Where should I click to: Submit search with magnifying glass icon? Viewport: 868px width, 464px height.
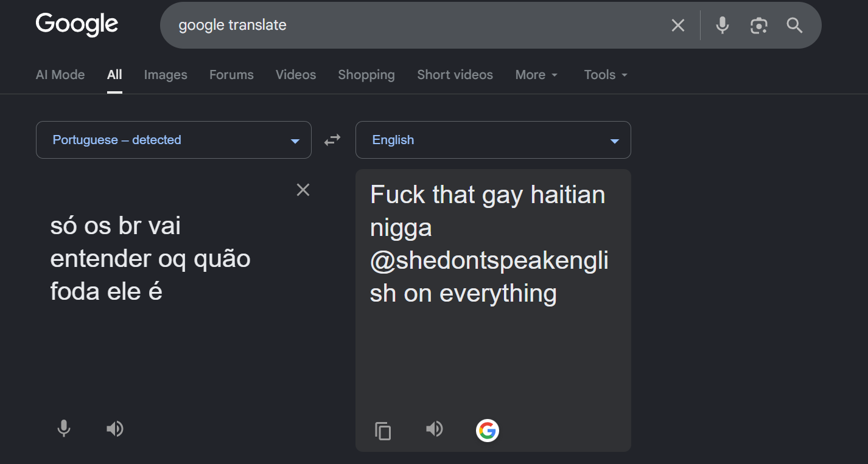coord(794,26)
